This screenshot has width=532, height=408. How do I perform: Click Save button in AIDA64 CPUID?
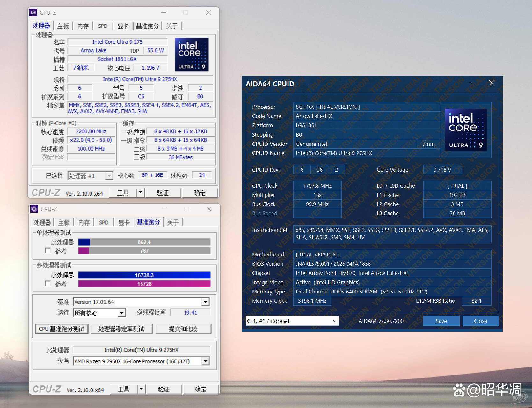(441, 321)
